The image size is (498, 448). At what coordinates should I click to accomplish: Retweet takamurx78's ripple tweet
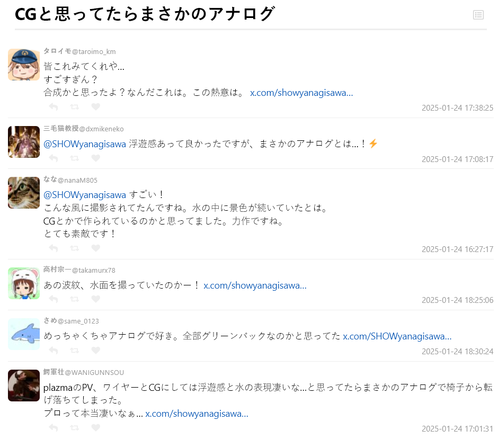click(x=75, y=299)
